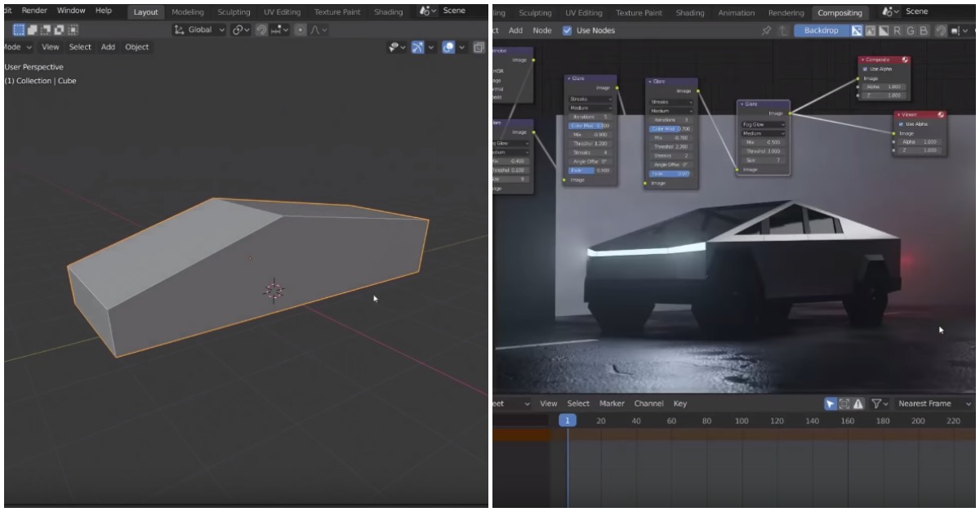Click Threshold field showing 2.200

click(670, 146)
